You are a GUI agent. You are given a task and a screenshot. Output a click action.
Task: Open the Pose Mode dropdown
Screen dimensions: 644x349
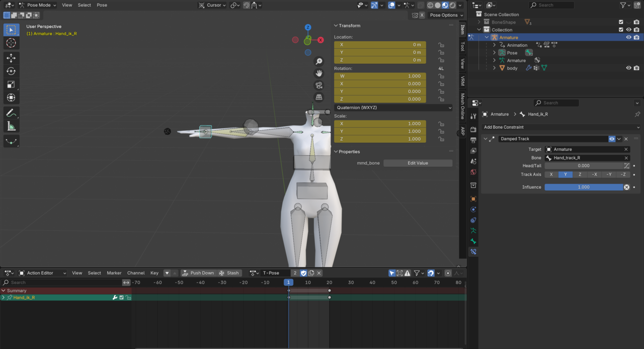click(x=38, y=5)
